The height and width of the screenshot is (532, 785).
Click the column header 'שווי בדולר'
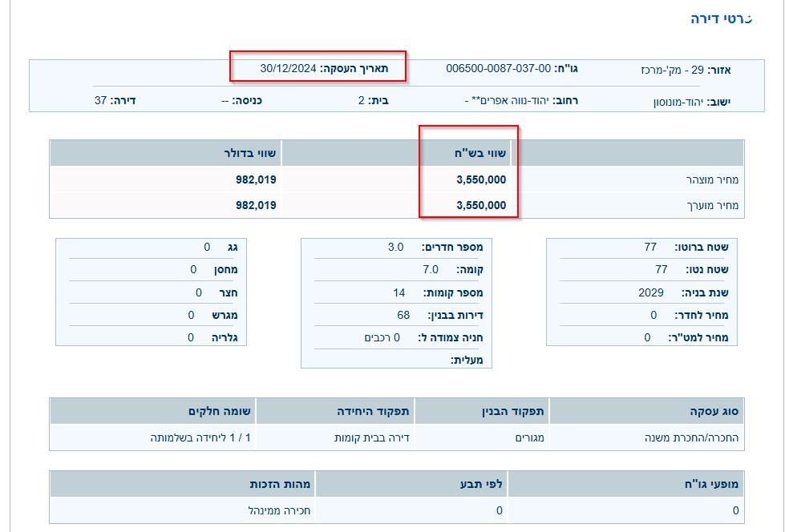click(x=250, y=153)
